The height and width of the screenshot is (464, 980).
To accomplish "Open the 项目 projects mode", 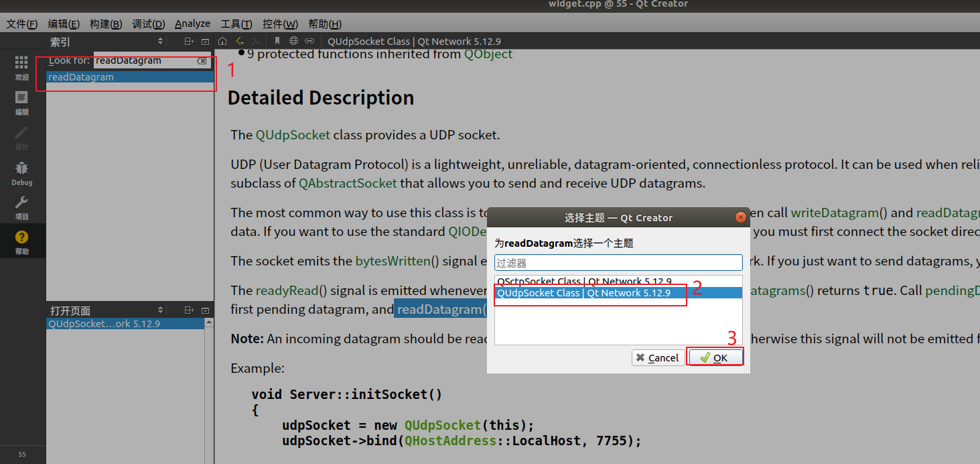I will 21,207.
